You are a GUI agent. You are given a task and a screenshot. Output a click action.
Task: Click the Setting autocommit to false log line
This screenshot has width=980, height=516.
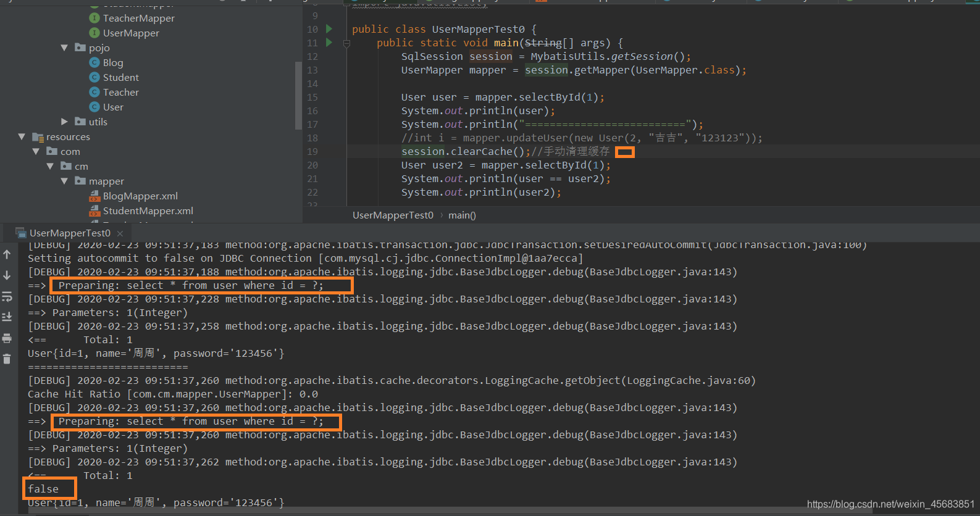(x=305, y=259)
